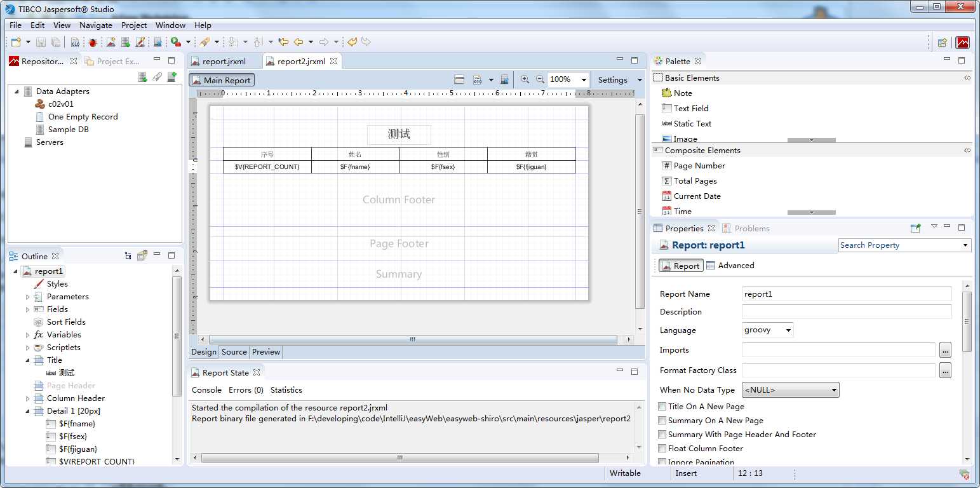Image resolution: width=980 pixels, height=488 pixels.
Task: Open the File menu
Action: (x=15, y=25)
